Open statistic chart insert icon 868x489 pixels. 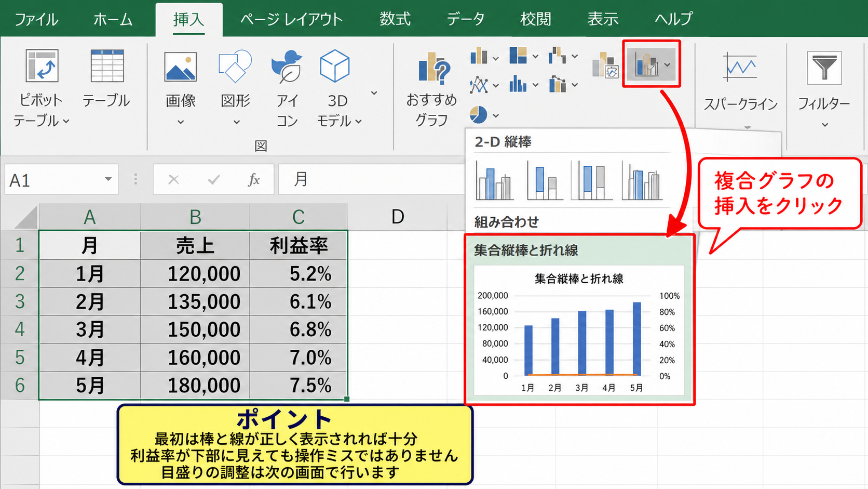point(518,84)
